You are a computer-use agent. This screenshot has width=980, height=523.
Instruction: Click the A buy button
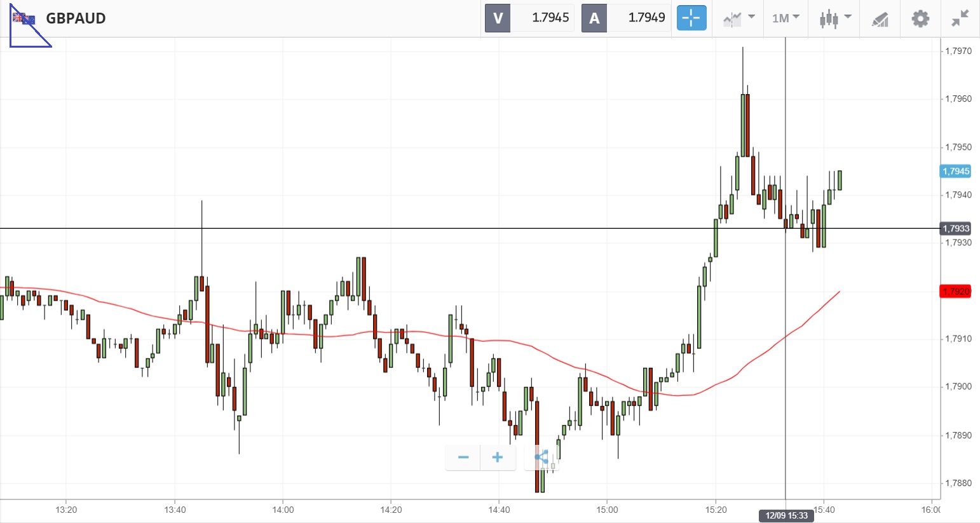594,18
